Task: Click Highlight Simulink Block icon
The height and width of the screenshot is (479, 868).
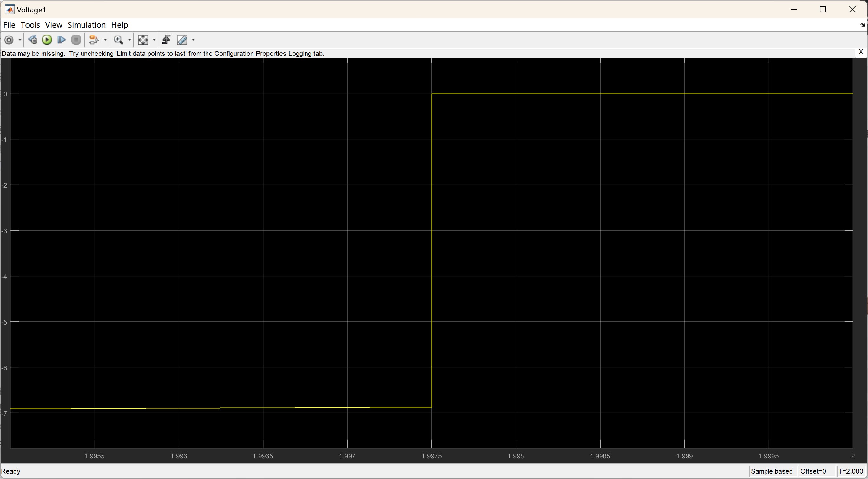Action: (94, 40)
